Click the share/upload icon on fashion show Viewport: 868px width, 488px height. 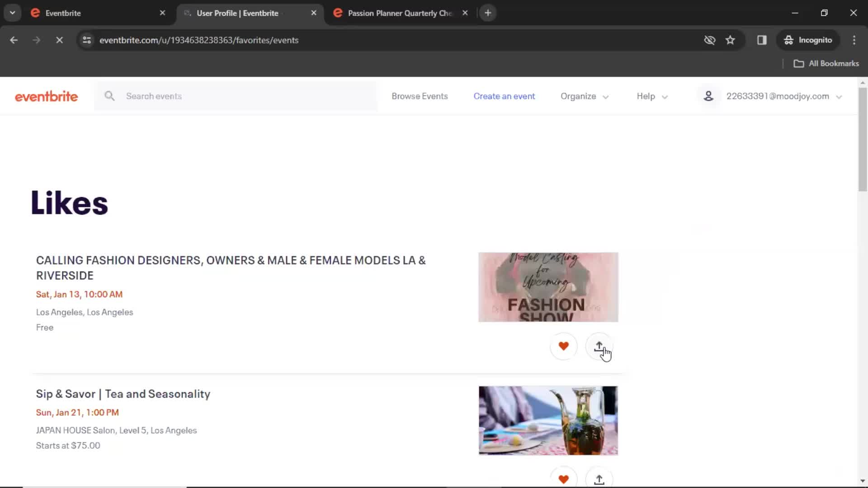[x=599, y=346]
